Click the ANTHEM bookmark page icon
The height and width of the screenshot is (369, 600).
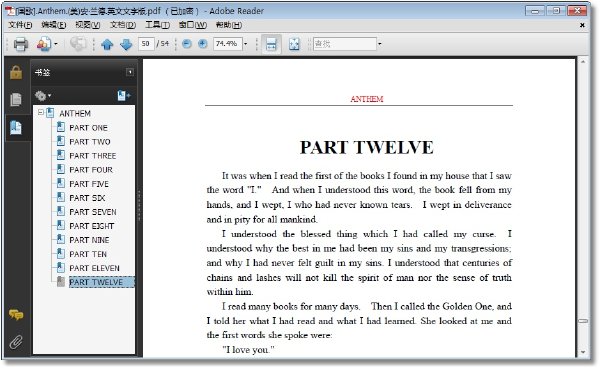tap(50, 113)
